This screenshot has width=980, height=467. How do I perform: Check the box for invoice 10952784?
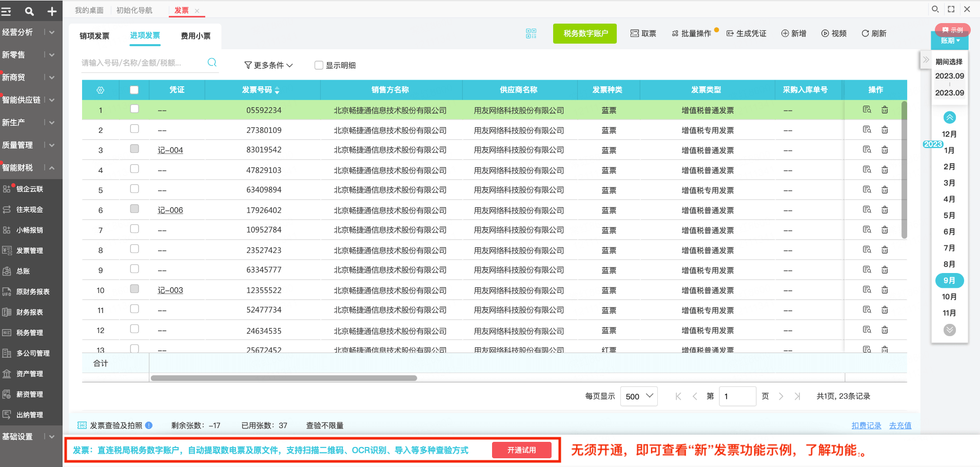coord(134,229)
